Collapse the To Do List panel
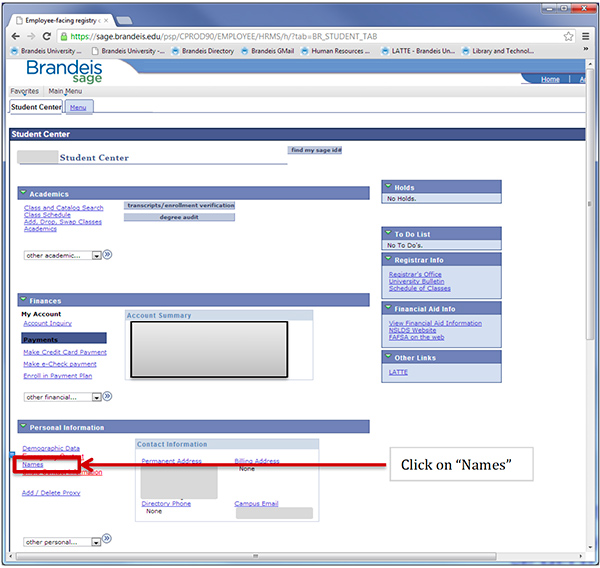600x568 pixels. (x=388, y=233)
